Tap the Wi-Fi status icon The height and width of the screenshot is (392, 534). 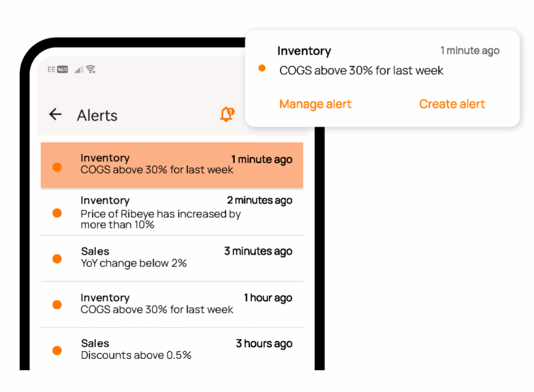(x=91, y=69)
